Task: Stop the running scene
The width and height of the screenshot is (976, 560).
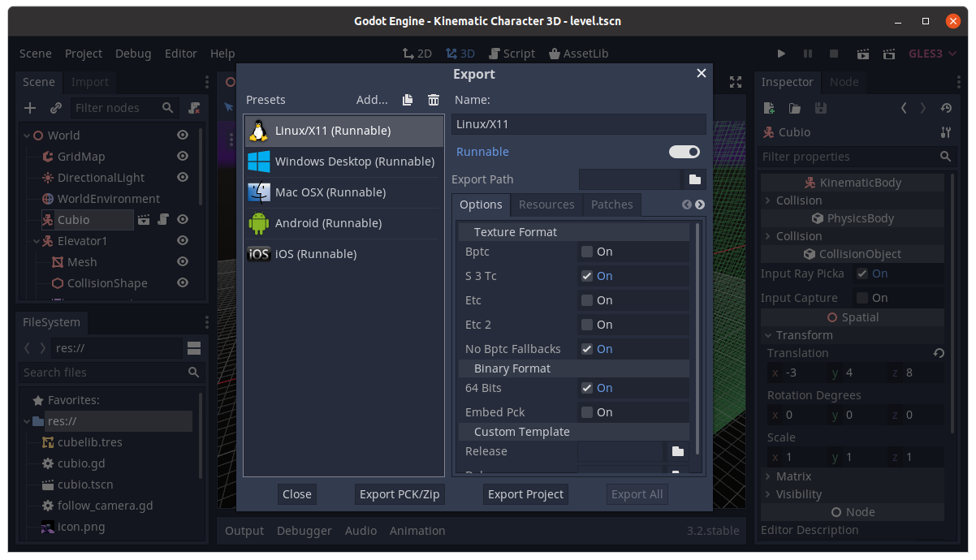Action: [x=834, y=54]
